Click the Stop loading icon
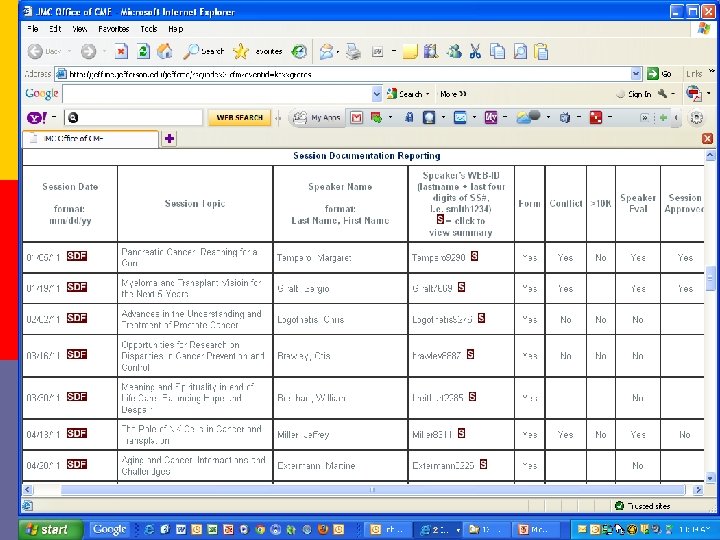The image size is (720, 540). point(121,51)
